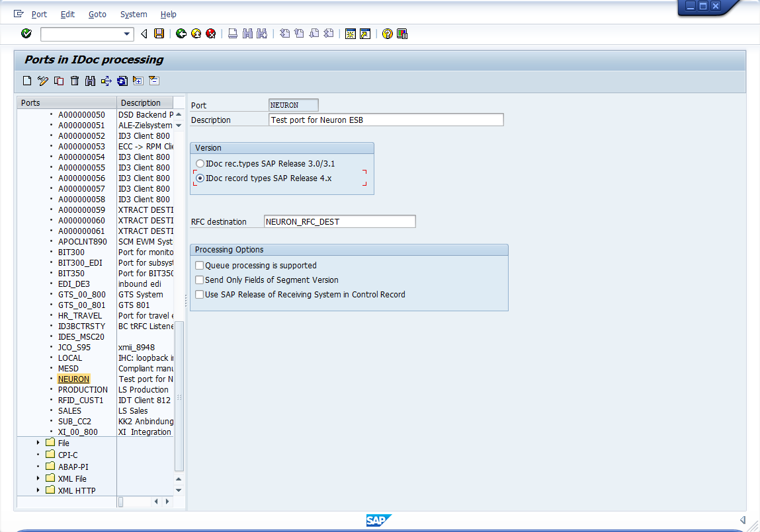Open the Edit menu

coord(67,15)
